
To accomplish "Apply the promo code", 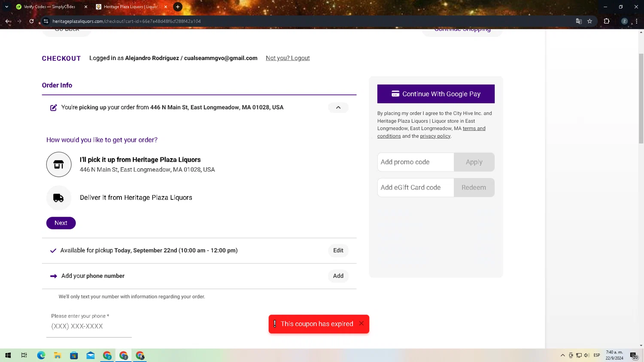I will coord(474,162).
